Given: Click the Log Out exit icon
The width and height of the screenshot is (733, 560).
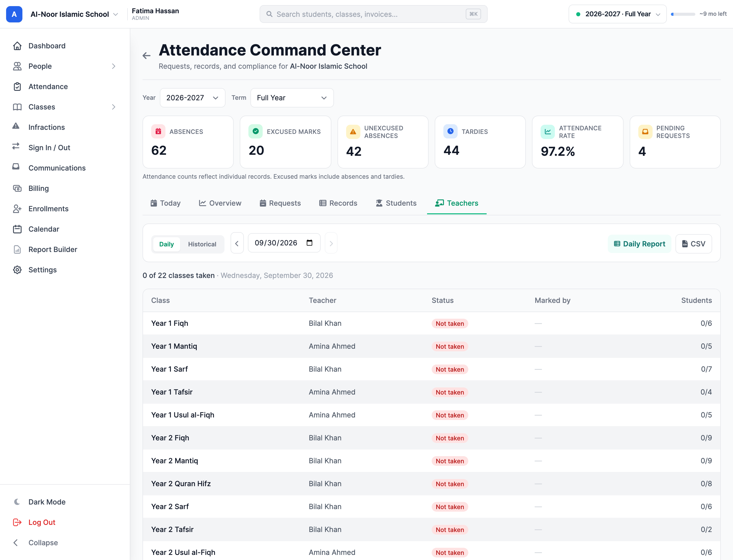Looking at the screenshot, I should (x=17, y=522).
